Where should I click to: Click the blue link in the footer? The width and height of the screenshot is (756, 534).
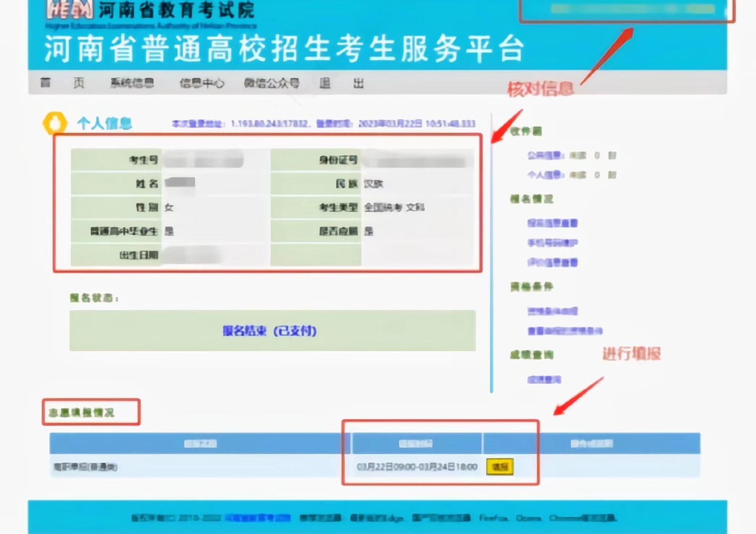pos(258,518)
